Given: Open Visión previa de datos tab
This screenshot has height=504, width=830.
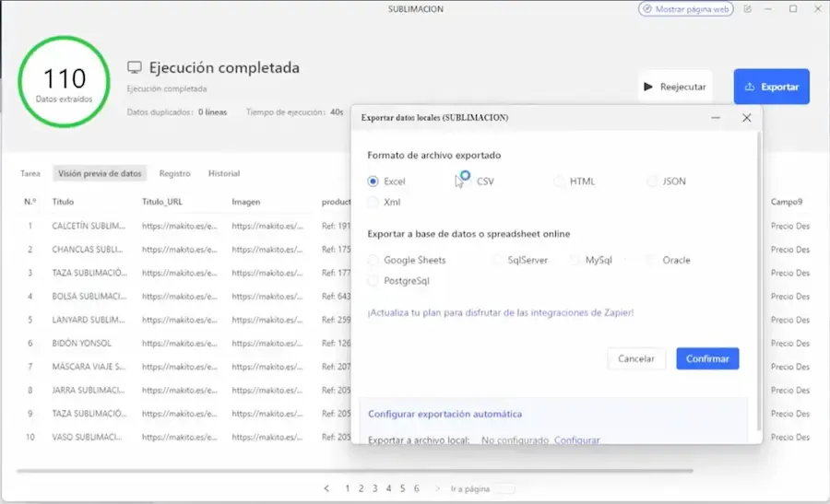Looking at the screenshot, I should (100, 173).
